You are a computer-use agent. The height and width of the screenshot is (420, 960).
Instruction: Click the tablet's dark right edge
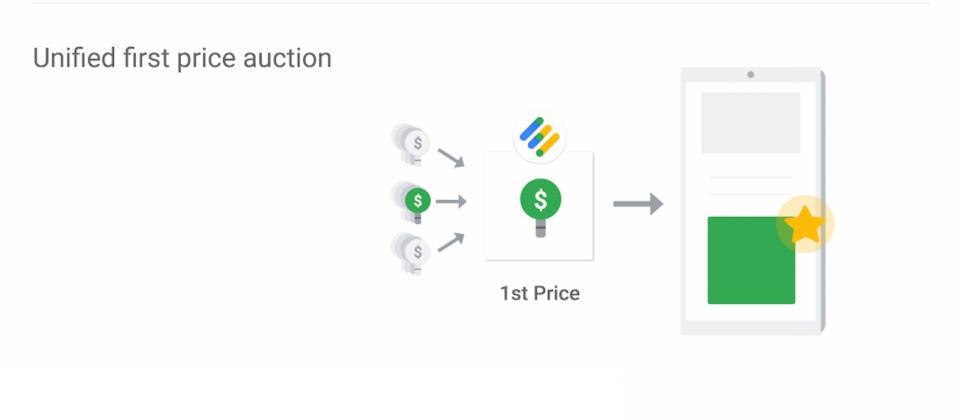[823, 201]
